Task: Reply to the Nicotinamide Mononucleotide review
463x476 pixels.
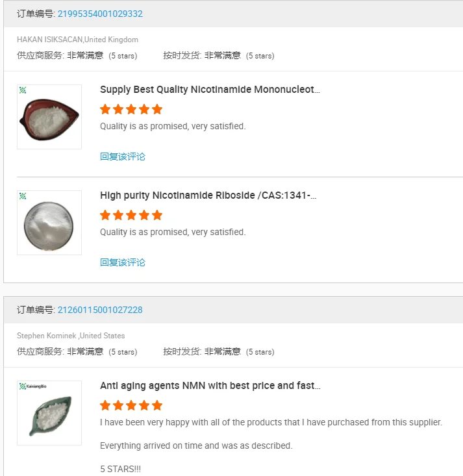Action: 123,157
